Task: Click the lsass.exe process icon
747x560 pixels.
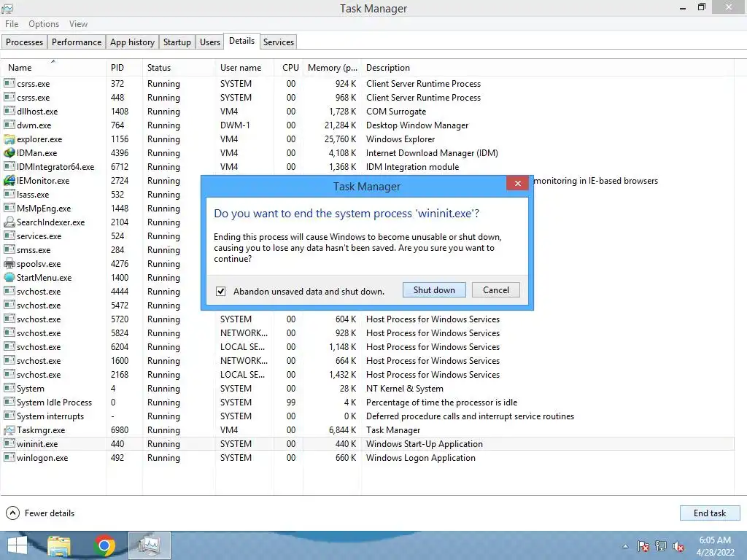Action: [x=9, y=194]
